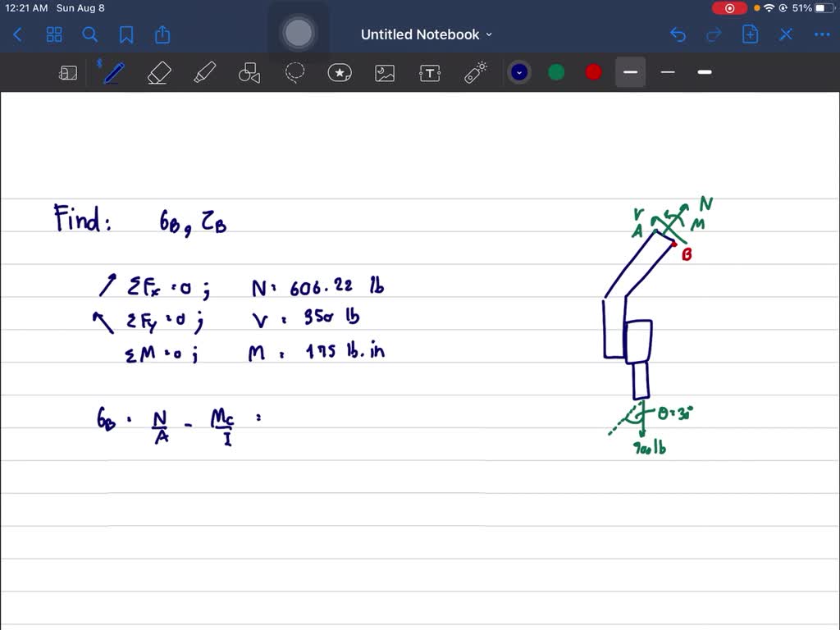
Task: Open the More options ellipsis menu
Action: [x=821, y=34]
